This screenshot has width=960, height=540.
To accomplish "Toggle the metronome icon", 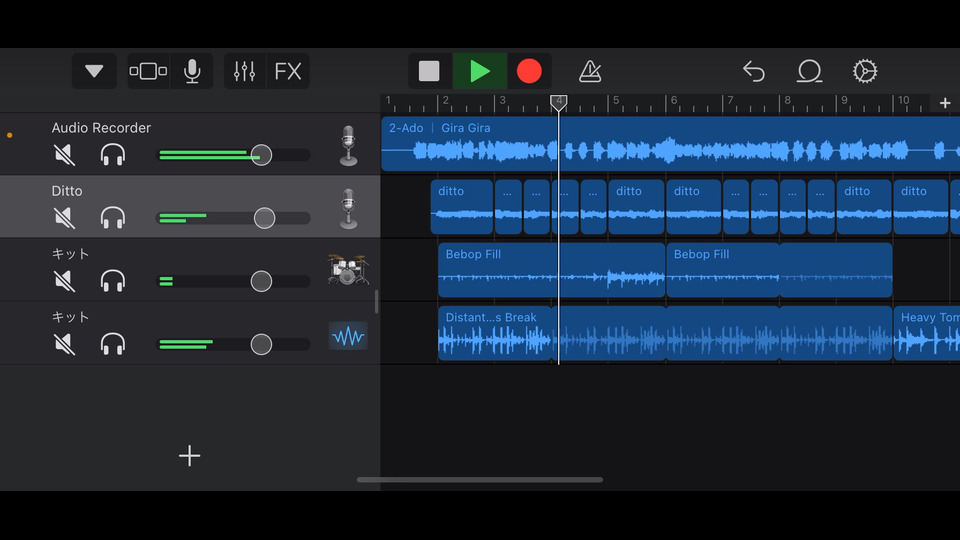I will point(590,71).
